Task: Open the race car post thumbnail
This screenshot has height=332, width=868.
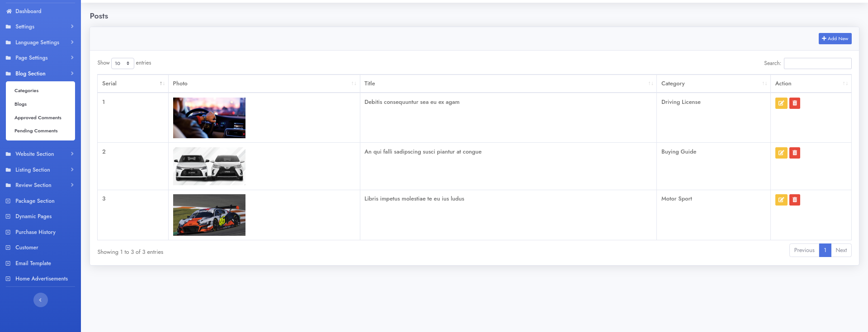Action: point(209,215)
